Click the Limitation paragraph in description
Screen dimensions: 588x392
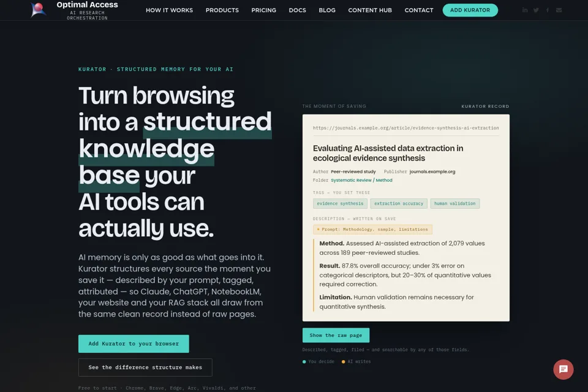(x=397, y=302)
